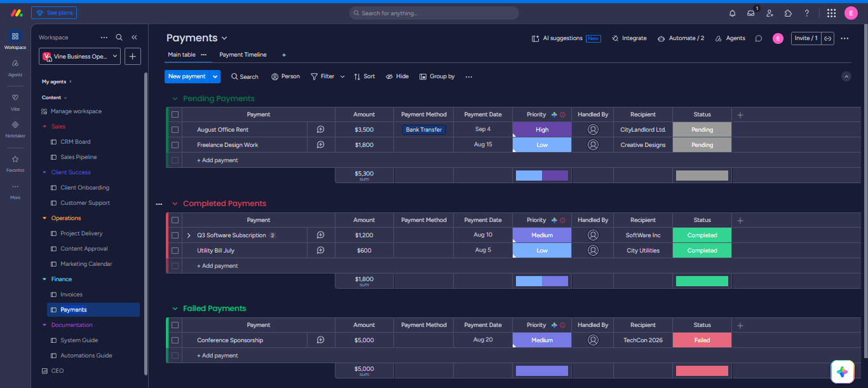The width and height of the screenshot is (868, 388).
Task: Collapse the Failed Payments group
Action: pos(175,308)
